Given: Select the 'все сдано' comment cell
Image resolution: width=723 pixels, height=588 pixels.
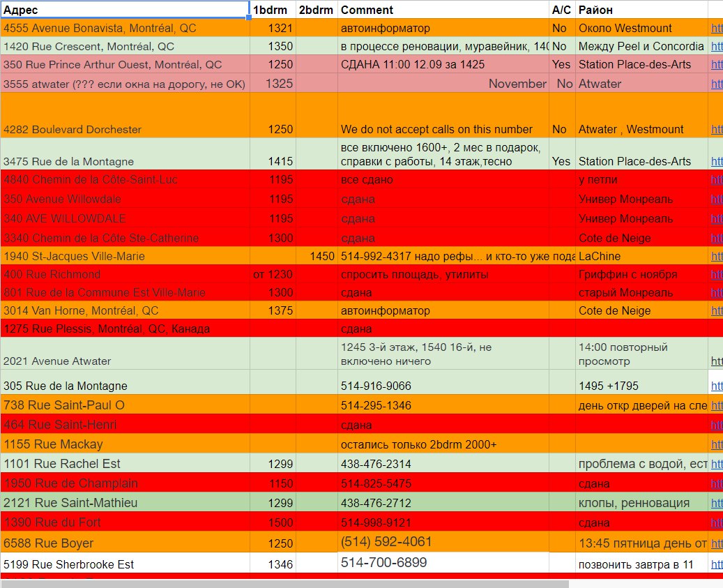Looking at the screenshot, I should pos(443,179).
